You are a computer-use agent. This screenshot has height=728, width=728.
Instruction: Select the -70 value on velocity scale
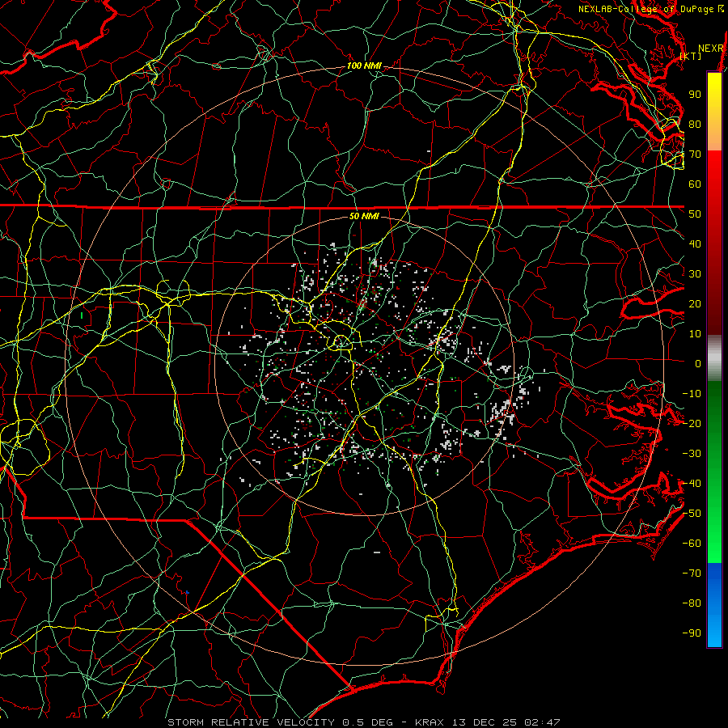(692, 574)
